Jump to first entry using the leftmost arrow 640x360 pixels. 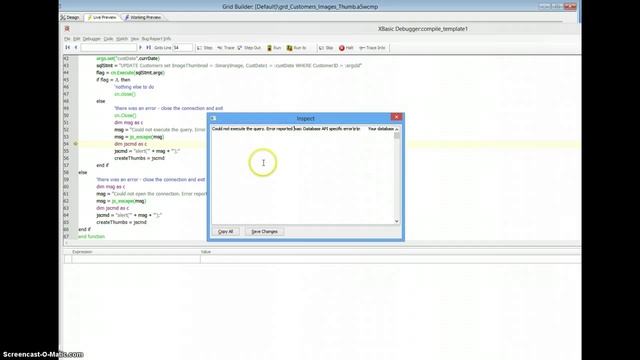(x=68, y=48)
